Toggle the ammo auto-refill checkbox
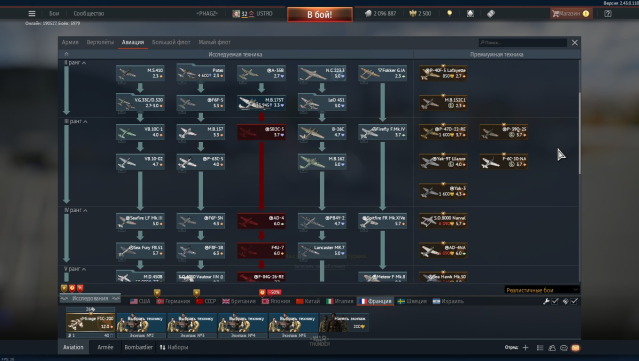The image size is (639, 361). point(574,301)
